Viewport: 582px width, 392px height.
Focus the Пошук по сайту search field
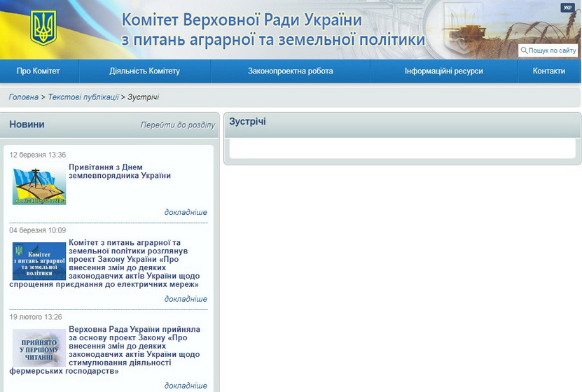tap(548, 50)
